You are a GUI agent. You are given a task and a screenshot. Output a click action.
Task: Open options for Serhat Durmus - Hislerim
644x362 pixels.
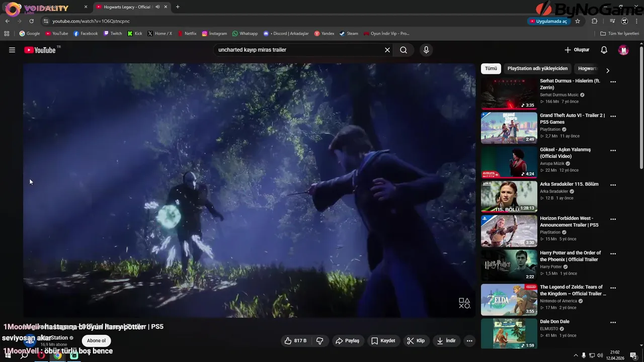(x=613, y=81)
